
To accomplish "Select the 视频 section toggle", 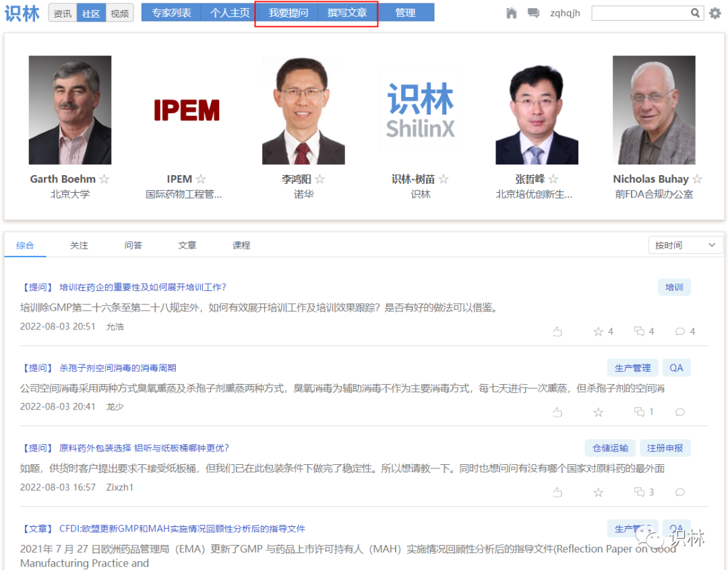I will (x=120, y=13).
